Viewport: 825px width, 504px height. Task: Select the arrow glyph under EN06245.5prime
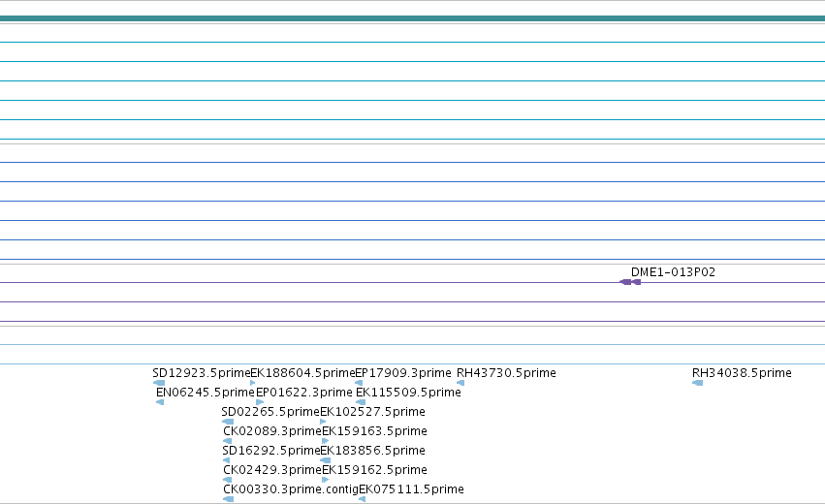[x=161, y=402]
